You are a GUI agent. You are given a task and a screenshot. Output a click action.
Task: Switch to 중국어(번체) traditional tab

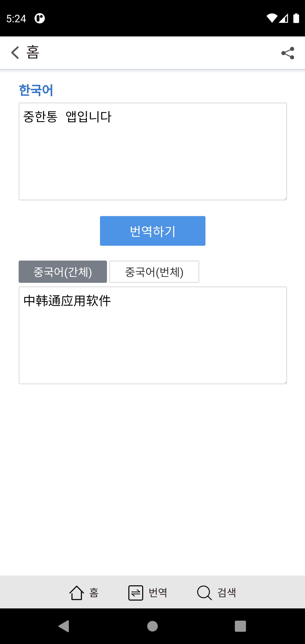coord(154,272)
